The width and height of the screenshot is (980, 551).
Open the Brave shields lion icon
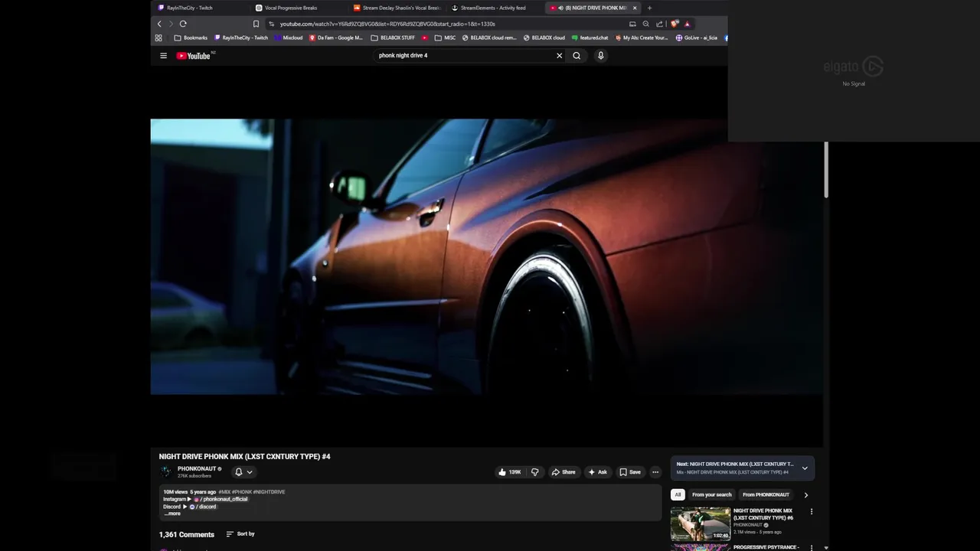point(674,24)
